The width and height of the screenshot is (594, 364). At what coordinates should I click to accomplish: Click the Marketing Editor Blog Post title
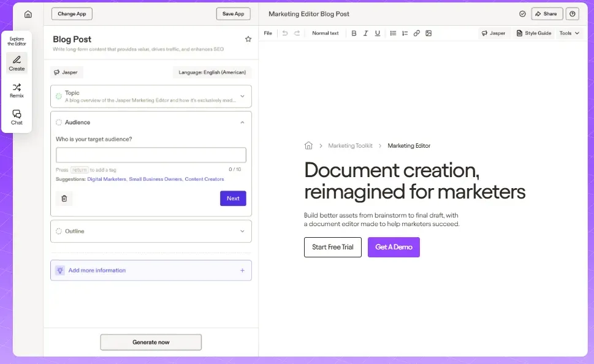tap(309, 14)
